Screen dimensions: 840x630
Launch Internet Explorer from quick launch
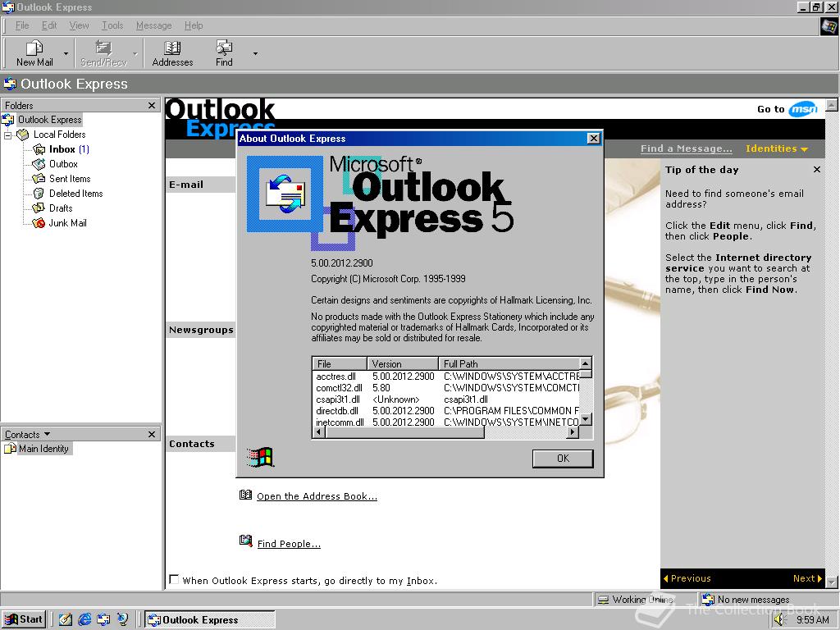click(x=84, y=620)
